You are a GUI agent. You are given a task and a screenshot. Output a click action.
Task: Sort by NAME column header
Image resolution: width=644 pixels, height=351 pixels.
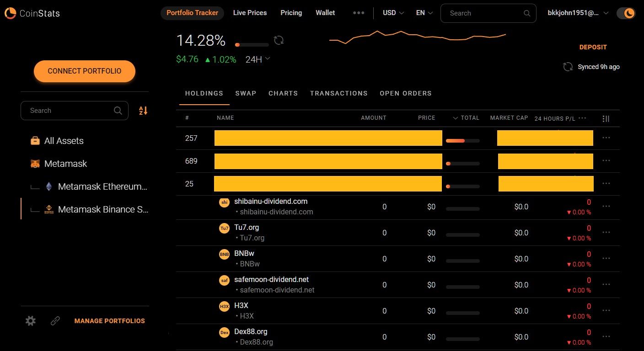point(225,118)
